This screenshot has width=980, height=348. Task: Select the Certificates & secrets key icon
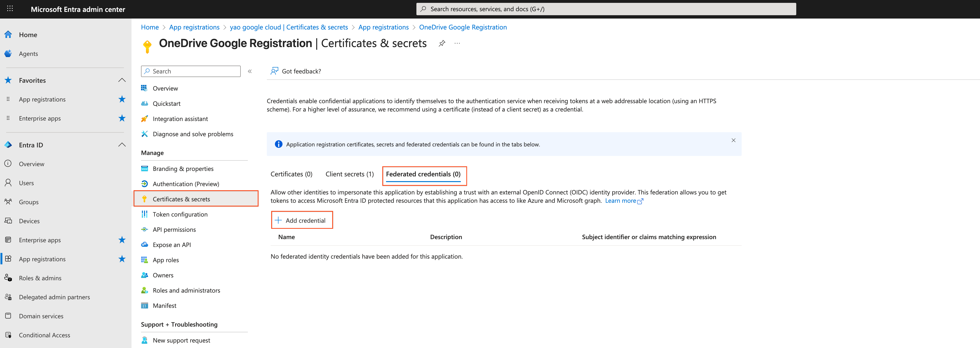[x=145, y=199]
